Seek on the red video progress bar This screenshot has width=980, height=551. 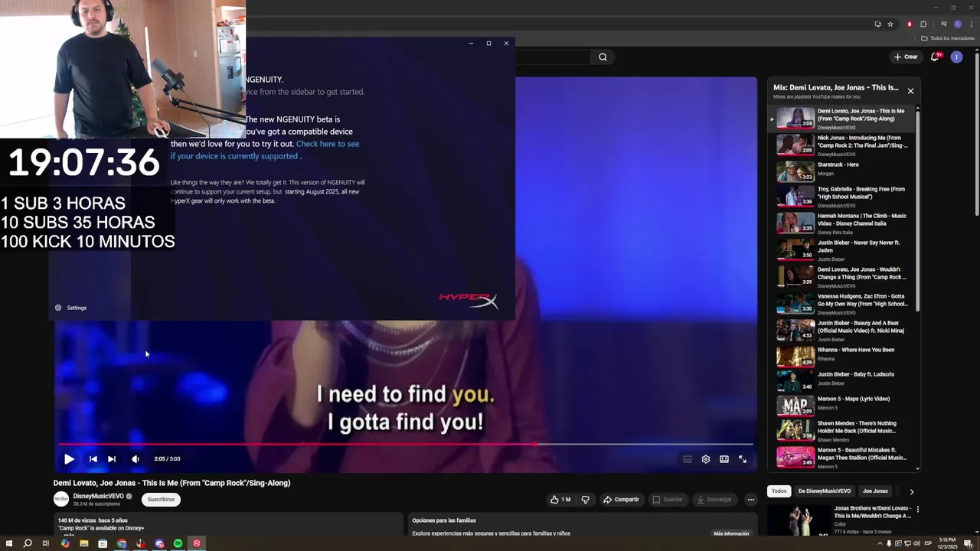tap(406, 444)
